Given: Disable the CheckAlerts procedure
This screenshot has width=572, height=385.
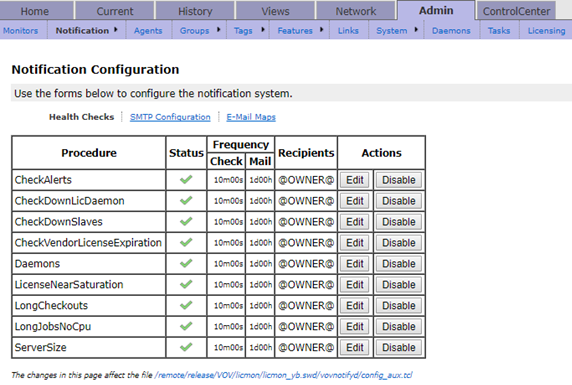Looking at the screenshot, I should click(x=399, y=180).
